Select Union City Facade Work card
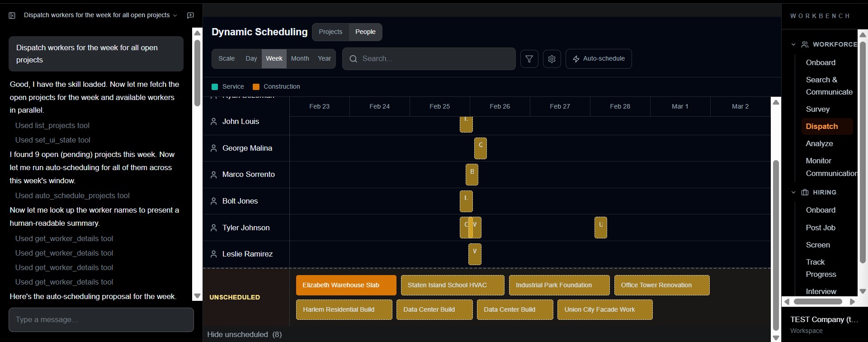Screen dimensions: 868x342 click(605, 310)
